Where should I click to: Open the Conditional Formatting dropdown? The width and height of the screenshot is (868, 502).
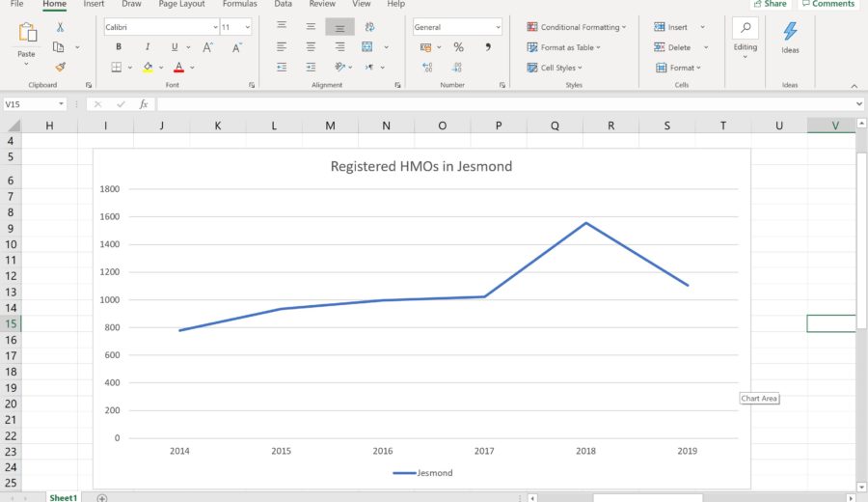point(577,27)
